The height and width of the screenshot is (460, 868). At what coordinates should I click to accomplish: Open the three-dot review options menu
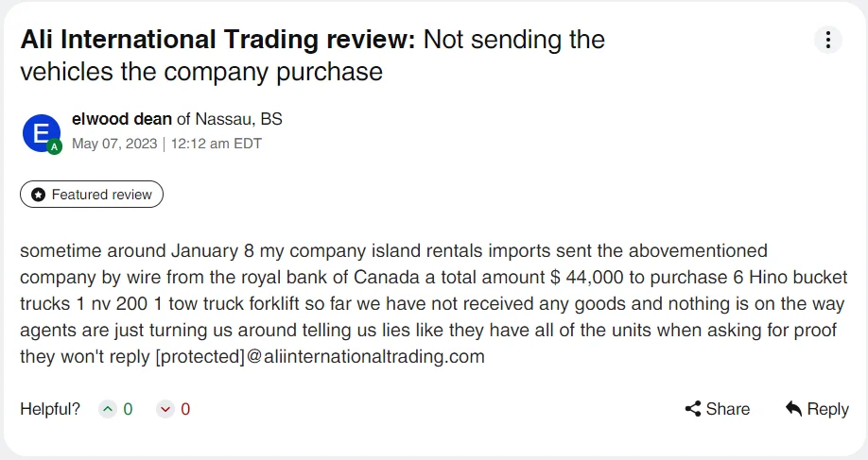click(x=827, y=40)
